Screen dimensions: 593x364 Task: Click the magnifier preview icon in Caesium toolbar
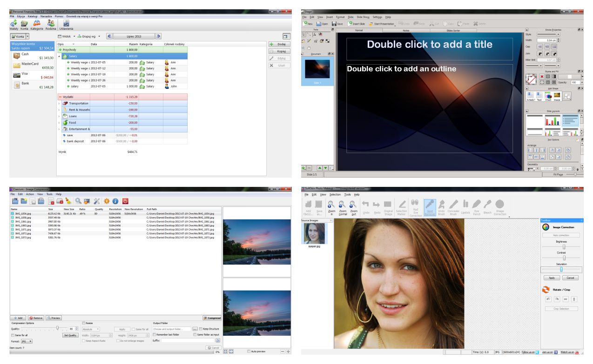78,201
